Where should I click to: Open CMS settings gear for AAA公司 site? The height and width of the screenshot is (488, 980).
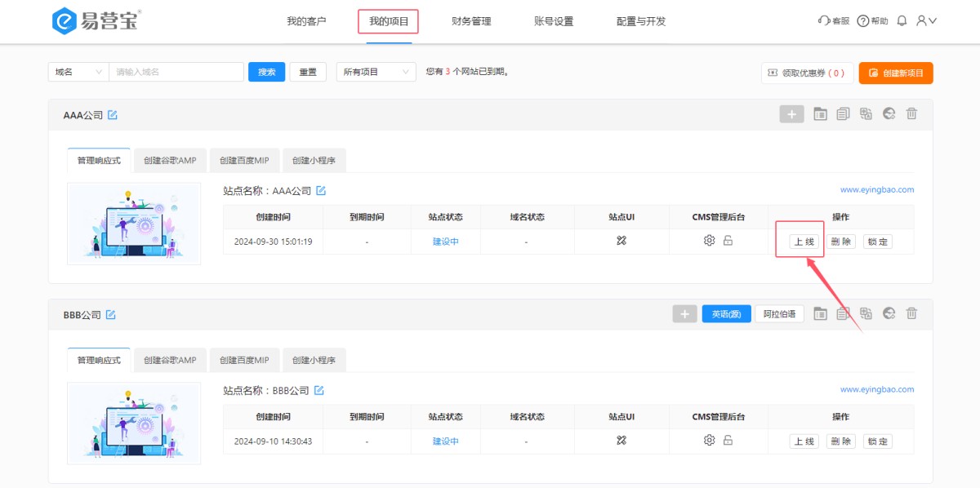(709, 241)
